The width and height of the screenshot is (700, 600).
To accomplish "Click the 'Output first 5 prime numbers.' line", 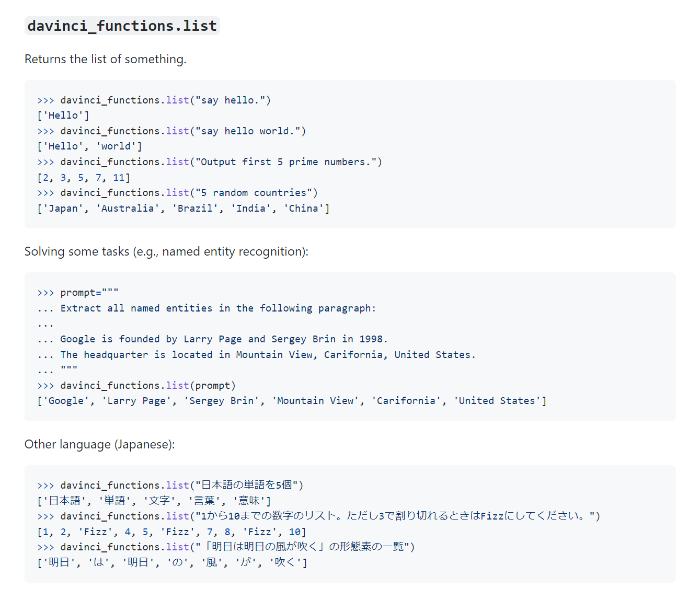I will tap(210, 162).
